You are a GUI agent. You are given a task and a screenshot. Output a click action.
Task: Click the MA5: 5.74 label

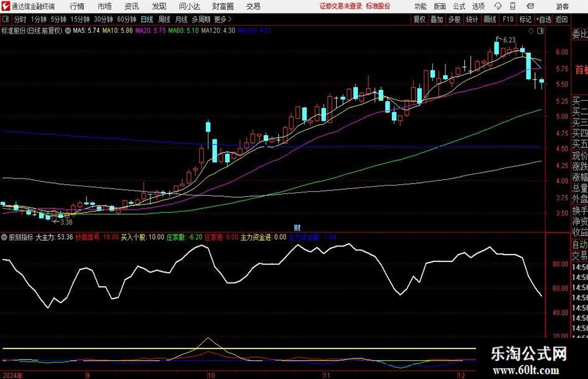pyautogui.click(x=86, y=30)
